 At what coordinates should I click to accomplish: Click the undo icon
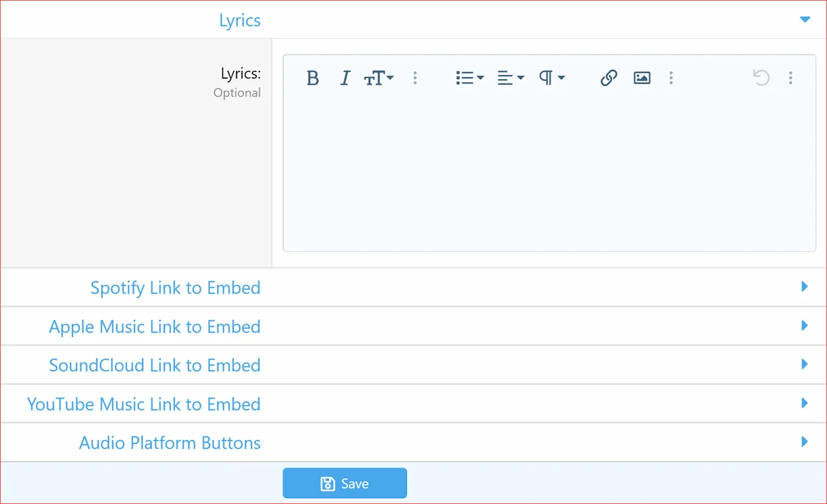pyautogui.click(x=761, y=78)
